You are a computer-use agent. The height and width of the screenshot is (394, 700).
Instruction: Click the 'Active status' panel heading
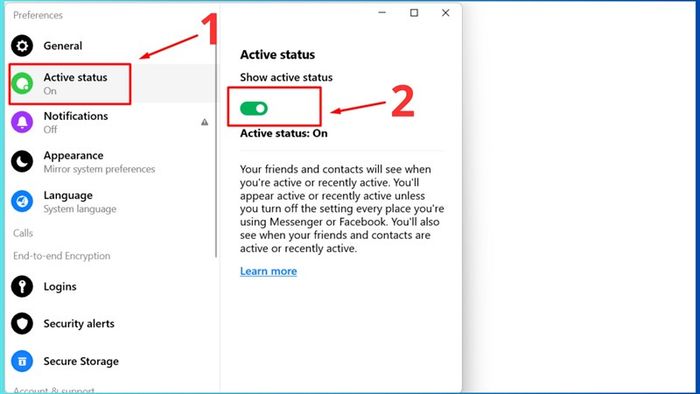pyautogui.click(x=277, y=54)
